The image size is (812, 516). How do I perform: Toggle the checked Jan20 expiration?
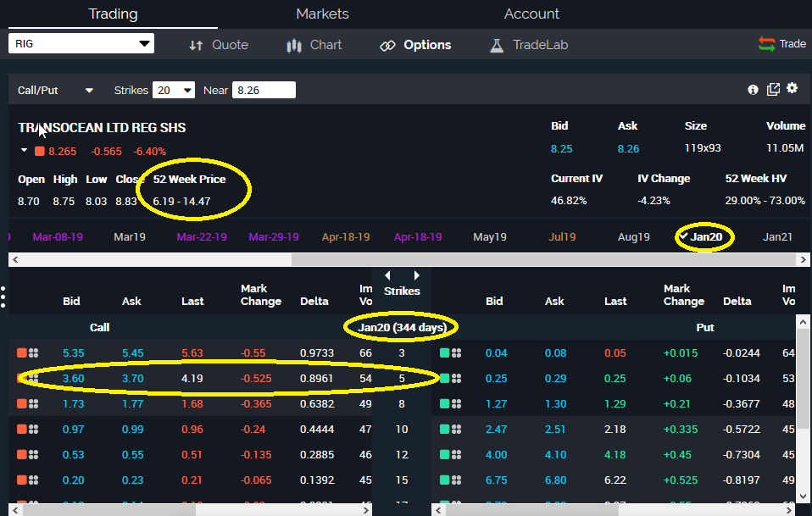[701, 237]
